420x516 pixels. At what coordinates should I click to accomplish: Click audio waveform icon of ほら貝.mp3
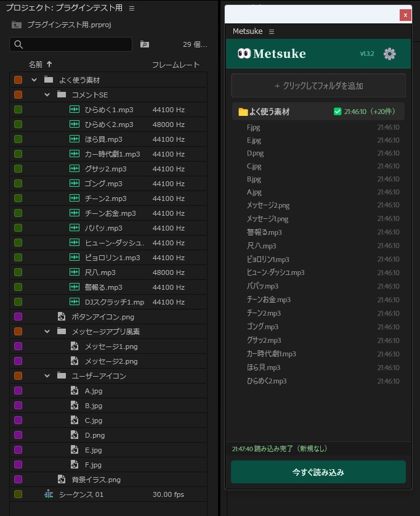[x=75, y=139]
